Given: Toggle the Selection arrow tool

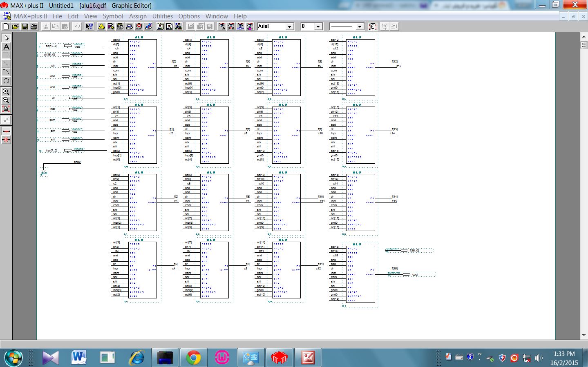Looking at the screenshot, I should pyautogui.click(x=6, y=38).
